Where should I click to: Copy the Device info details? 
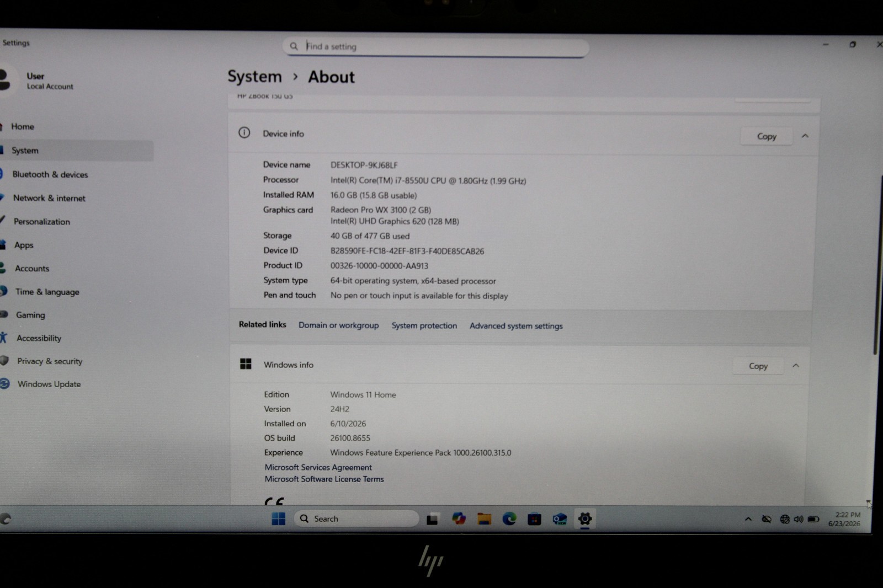coord(767,136)
